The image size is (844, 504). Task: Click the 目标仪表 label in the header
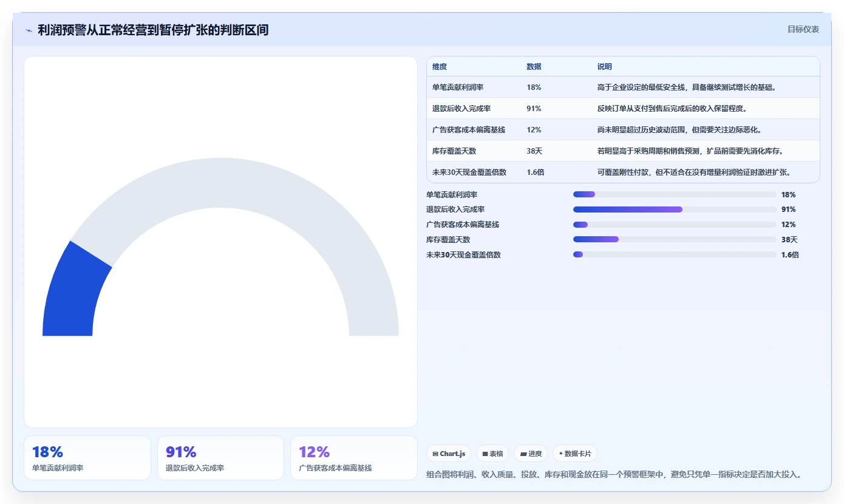(803, 29)
